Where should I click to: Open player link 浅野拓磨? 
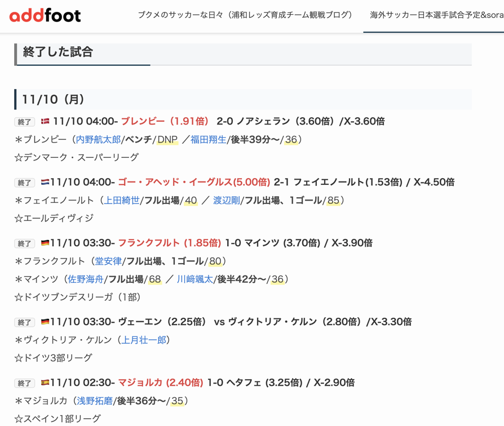(95, 401)
